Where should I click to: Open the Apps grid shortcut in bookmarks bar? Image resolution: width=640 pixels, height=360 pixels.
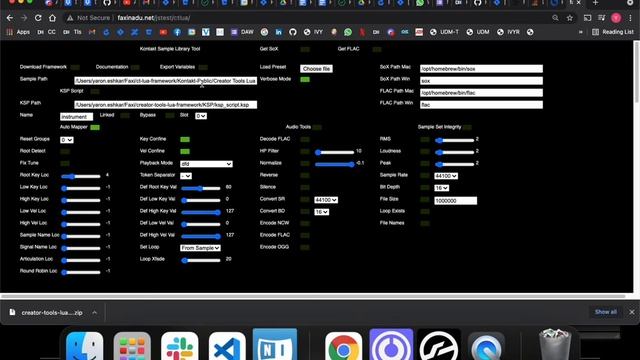click(18, 32)
